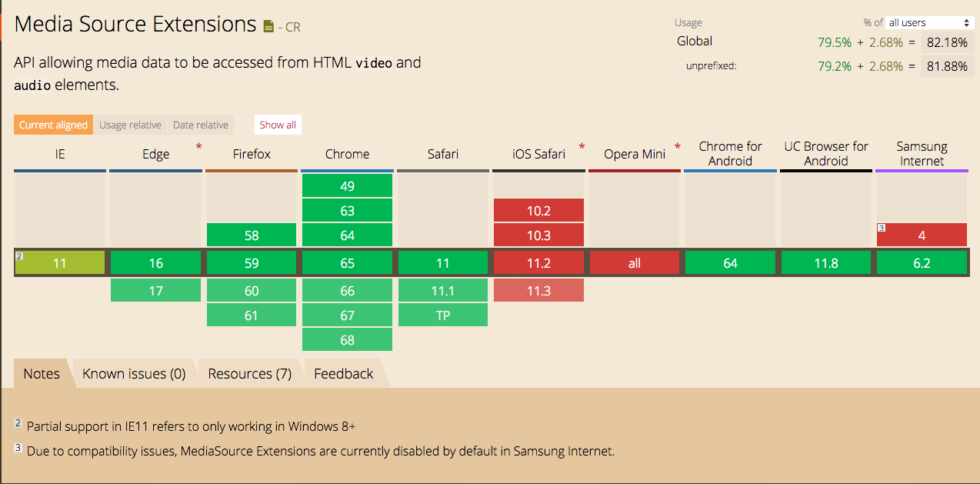Click the unprefixed 79.2% supported value

[x=835, y=66]
